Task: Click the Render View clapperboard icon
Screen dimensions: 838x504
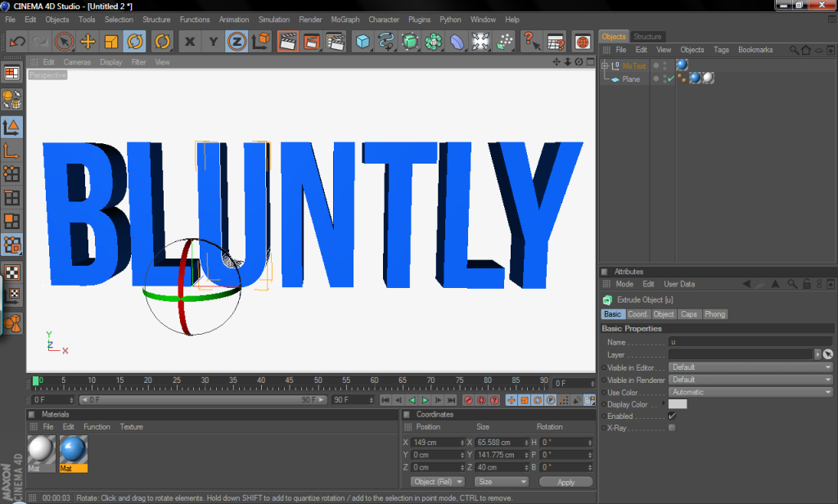Action: pyautogui.click(x=287, y=41)
